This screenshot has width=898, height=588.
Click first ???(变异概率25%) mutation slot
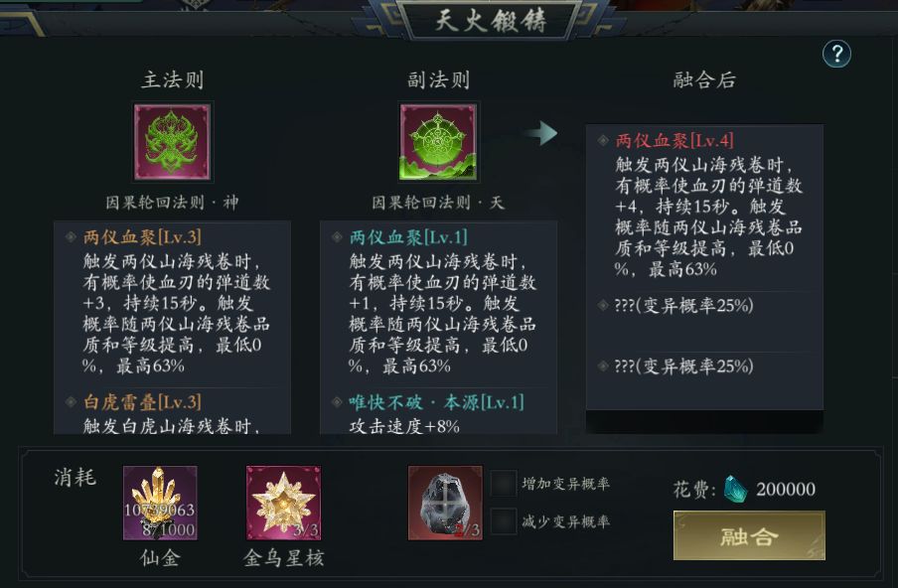(683, 306)
